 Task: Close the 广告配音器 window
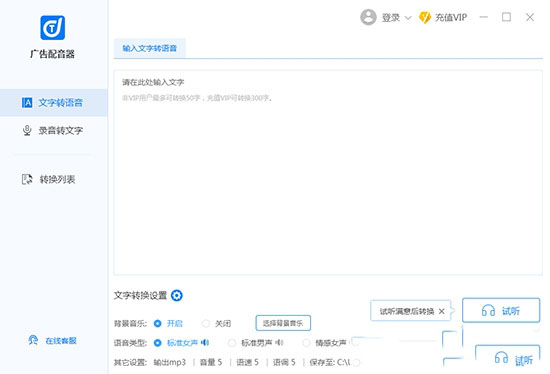click(530, 17)
